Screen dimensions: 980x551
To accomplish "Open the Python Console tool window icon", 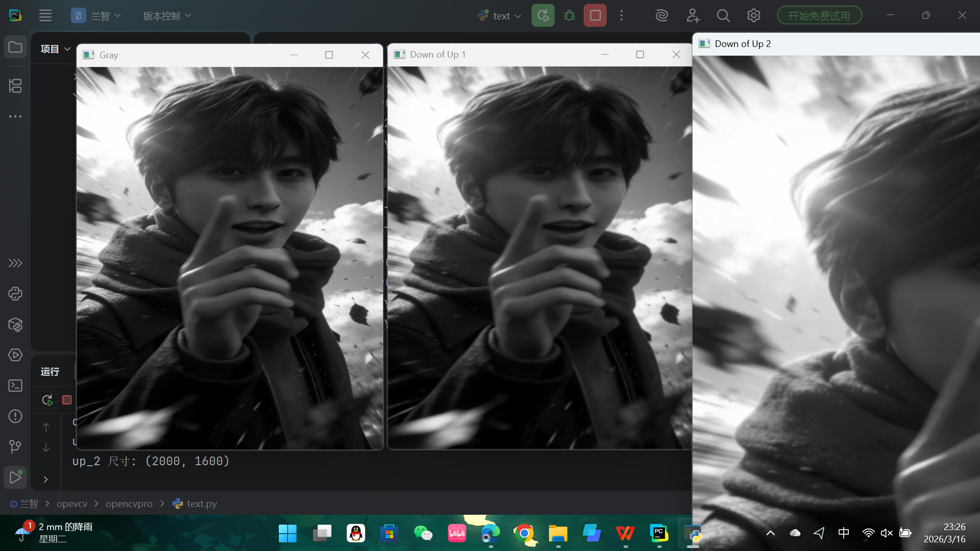I will [15, 294].
